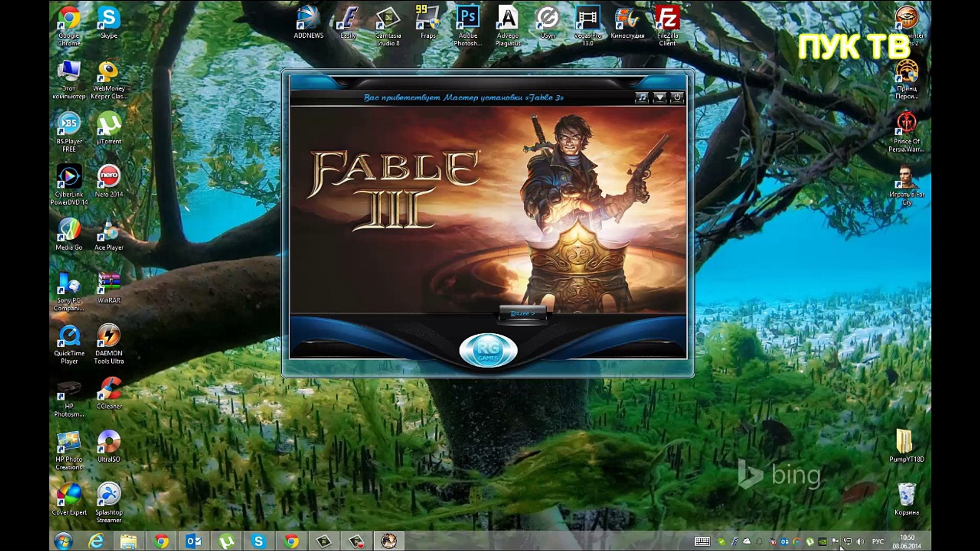980x551 pixels.
Task: Open Splashtop Streamer shortcut
Action: tap(109, 503)
